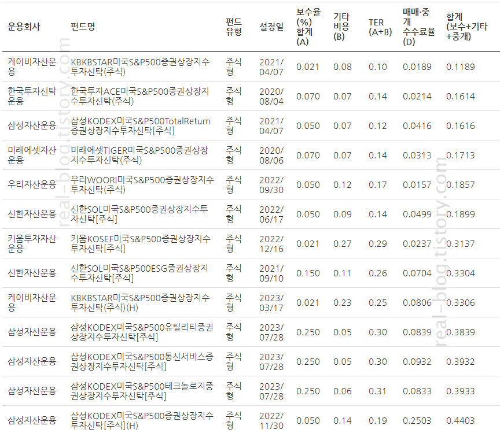Screen dimensions: 504x433
Task: Click the 매매·중개 수수료율(D) header
Action: 419,27
